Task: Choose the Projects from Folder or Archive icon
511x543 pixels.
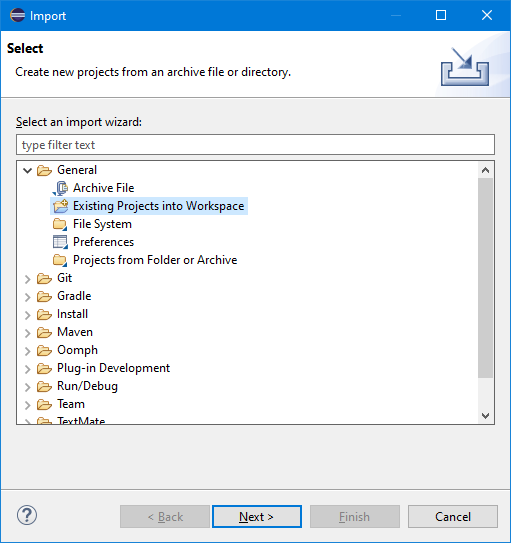Action: [x=60, y=260]
